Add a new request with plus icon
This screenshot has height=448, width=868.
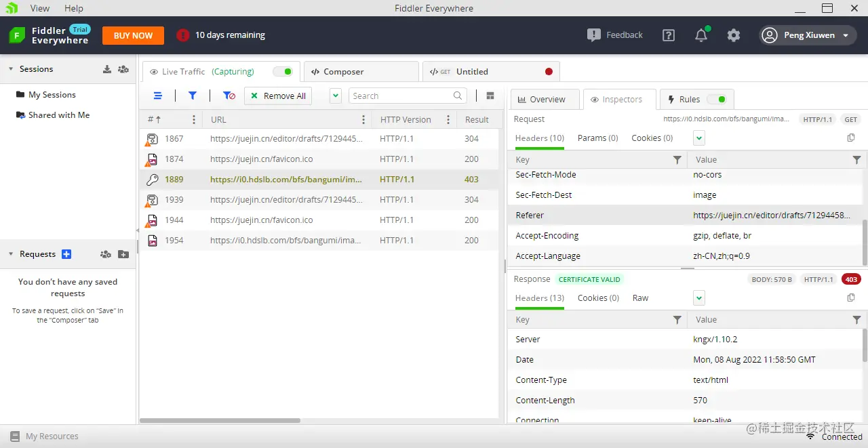point(66,254)
